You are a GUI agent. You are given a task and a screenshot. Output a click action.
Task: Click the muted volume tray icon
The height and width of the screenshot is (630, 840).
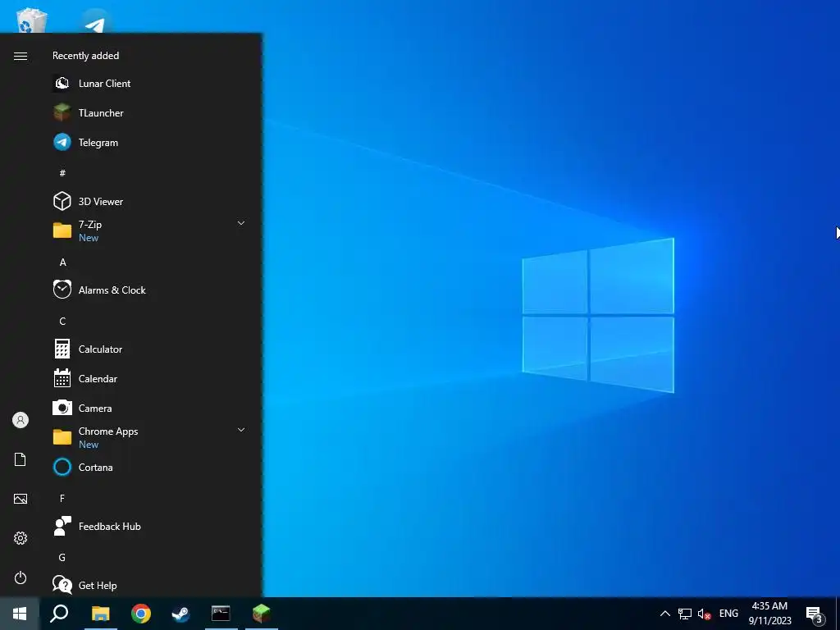(x=705, y=614)
